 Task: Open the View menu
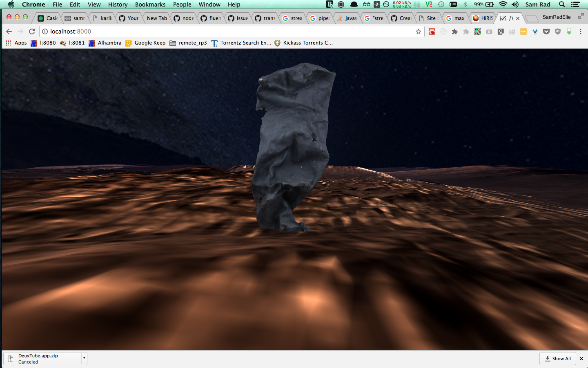pyautogui.click(x=94, y=4)
